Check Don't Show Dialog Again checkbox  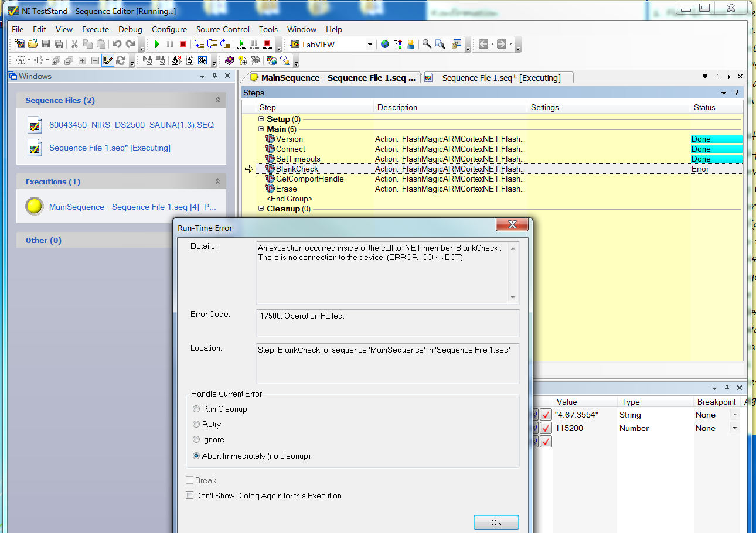pos(189,496)
